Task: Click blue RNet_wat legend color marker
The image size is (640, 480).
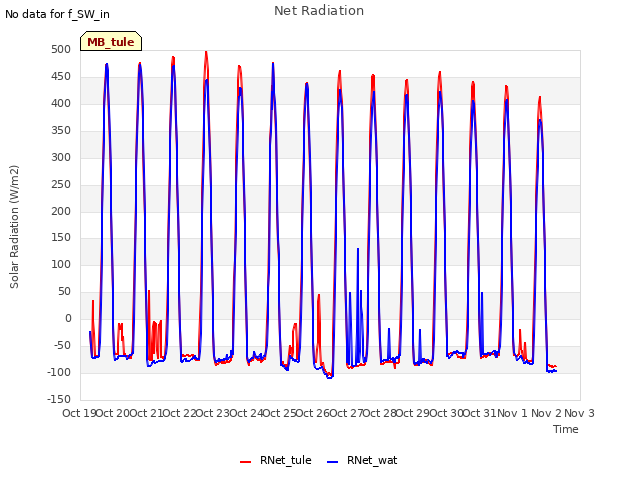Action: (x=333, y=462)
